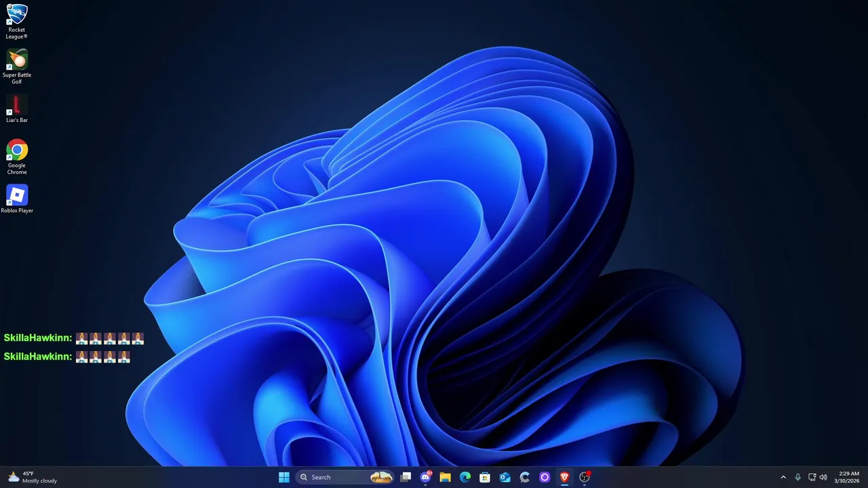The image size is (868, 488).
Task: Open File Explorer from the taskbar
Action: (446, 477)
